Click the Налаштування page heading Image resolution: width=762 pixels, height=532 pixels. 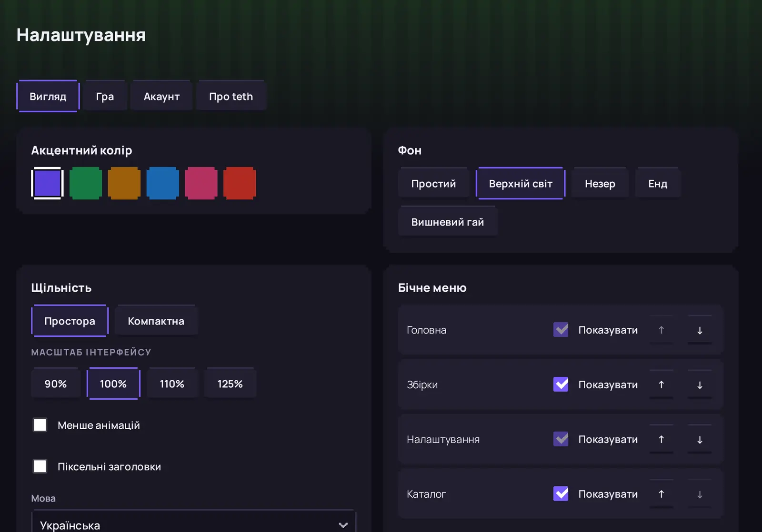[x=81, y=35]
